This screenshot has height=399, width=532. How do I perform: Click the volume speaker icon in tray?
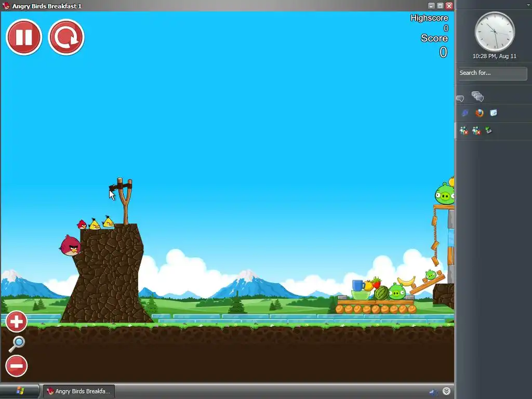433,392
